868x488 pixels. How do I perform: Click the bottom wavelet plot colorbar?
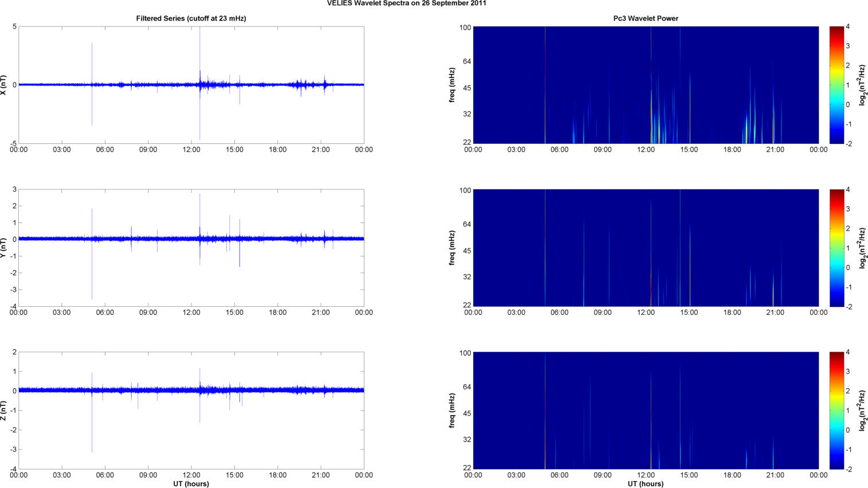(836, 411)
